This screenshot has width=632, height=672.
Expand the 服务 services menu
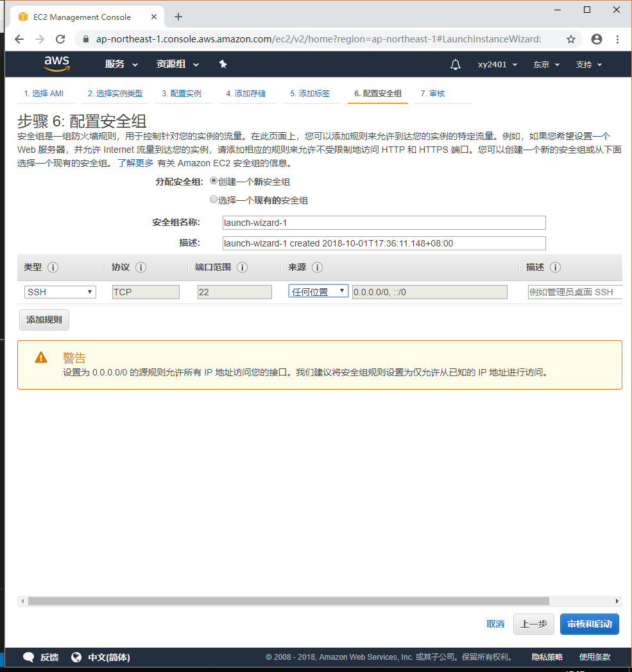[121, 64]
